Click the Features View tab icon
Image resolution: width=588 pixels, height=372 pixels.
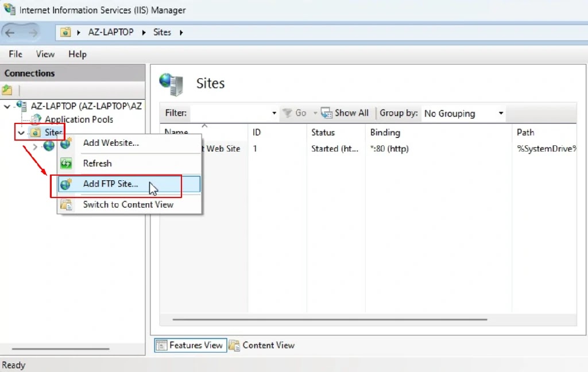pyautogui.click(x=161, y=345)
